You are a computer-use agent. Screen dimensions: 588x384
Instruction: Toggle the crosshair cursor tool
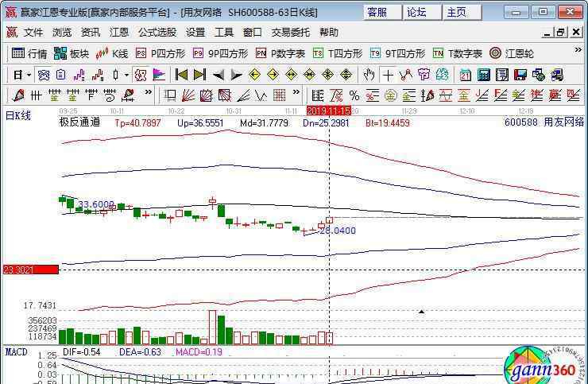point(388,75)
